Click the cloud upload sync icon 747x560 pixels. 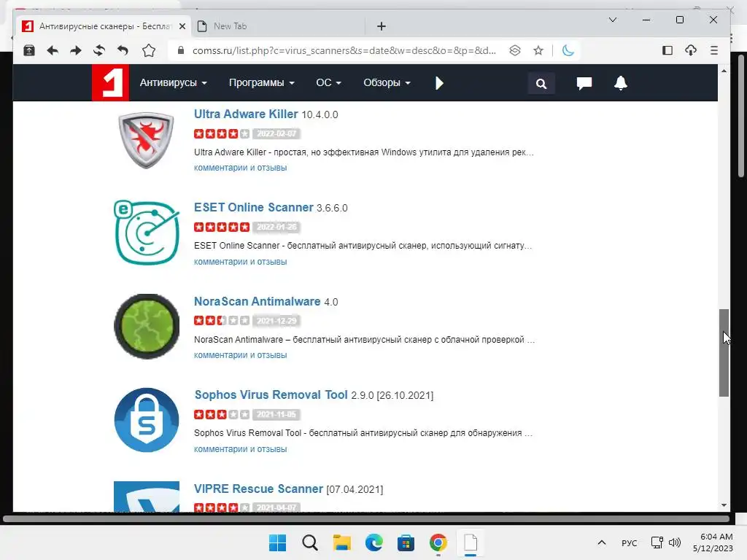point(691,50)
